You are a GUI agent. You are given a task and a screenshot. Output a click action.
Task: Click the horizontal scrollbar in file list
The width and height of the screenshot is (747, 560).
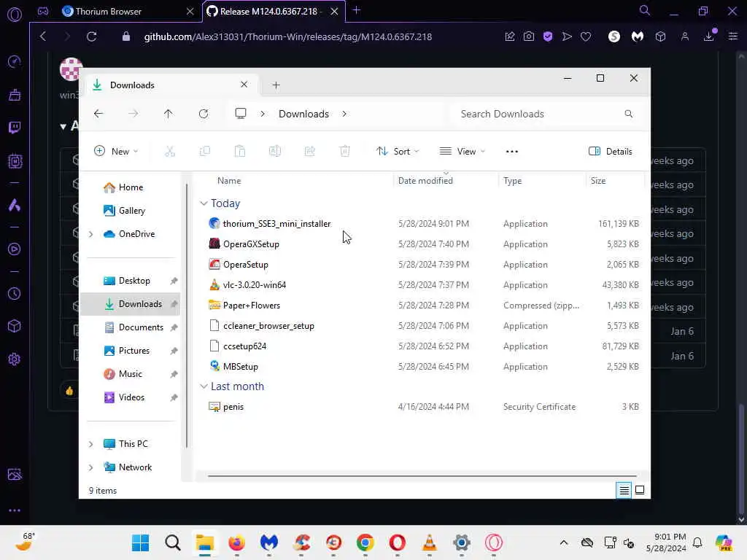click(422, 475)
